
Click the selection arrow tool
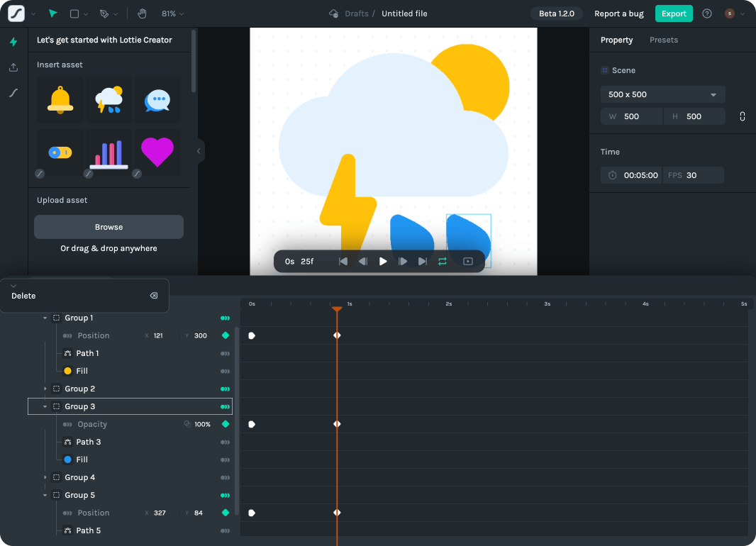[x=52, y=13]
